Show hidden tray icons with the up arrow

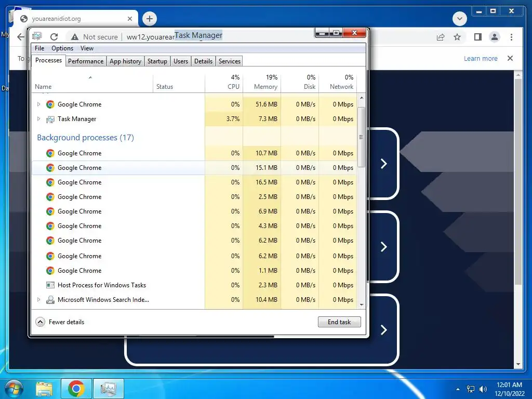pos(458,389)
